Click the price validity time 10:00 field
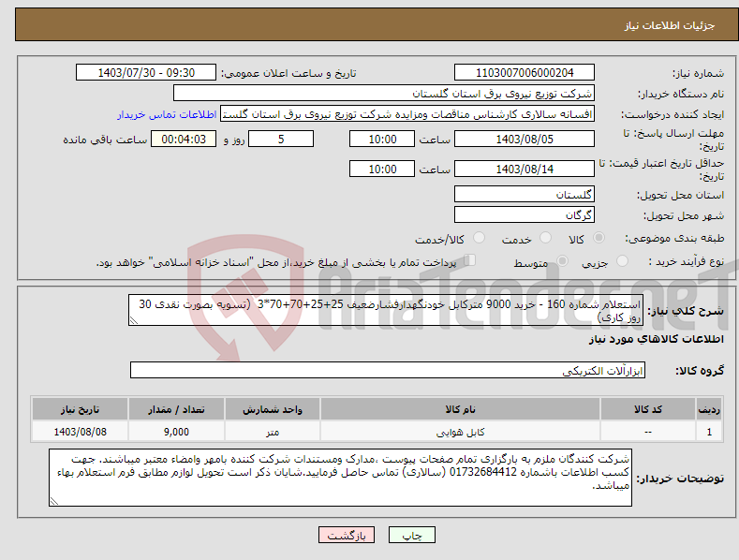Image resolution: width=739 pixels, height=560 pixels. tap(382, 169)
